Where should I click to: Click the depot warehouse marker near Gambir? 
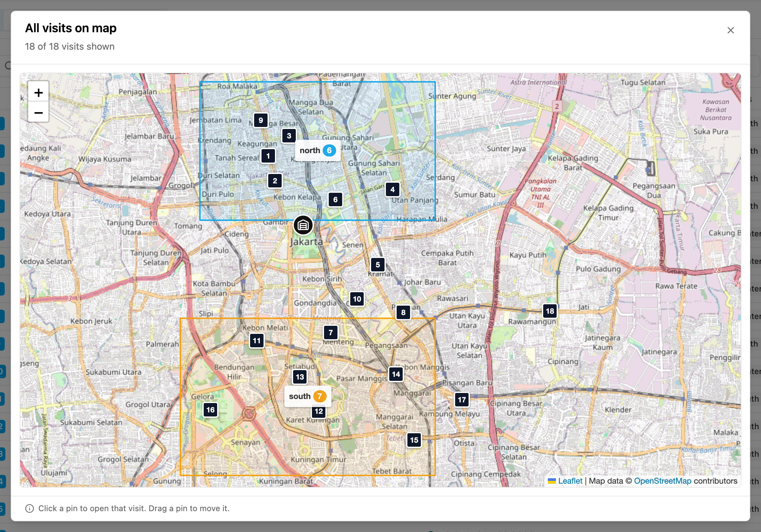click(x=303, y=225)
